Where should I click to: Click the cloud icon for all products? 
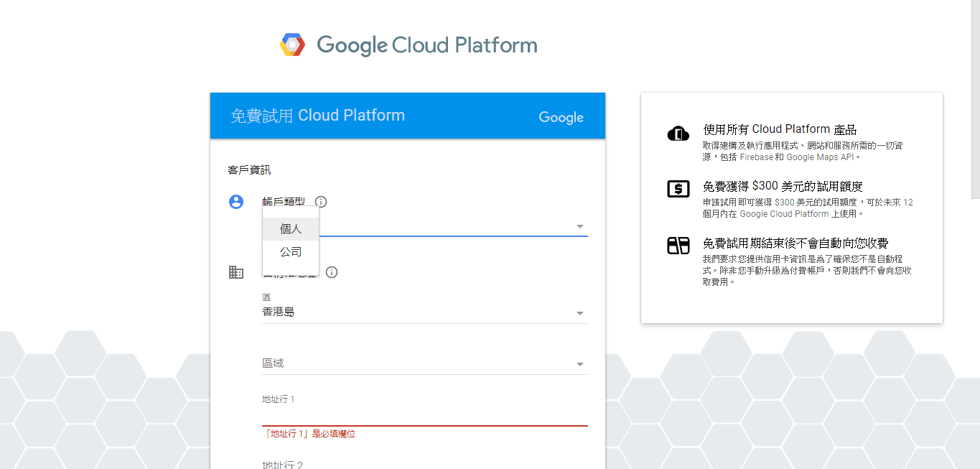[x=678, y=134]
